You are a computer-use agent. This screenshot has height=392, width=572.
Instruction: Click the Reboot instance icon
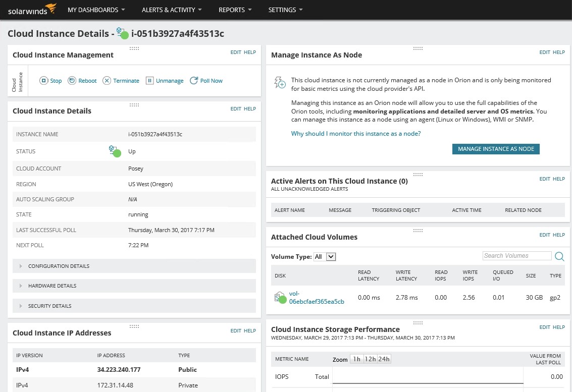click(x=72, y=81)
